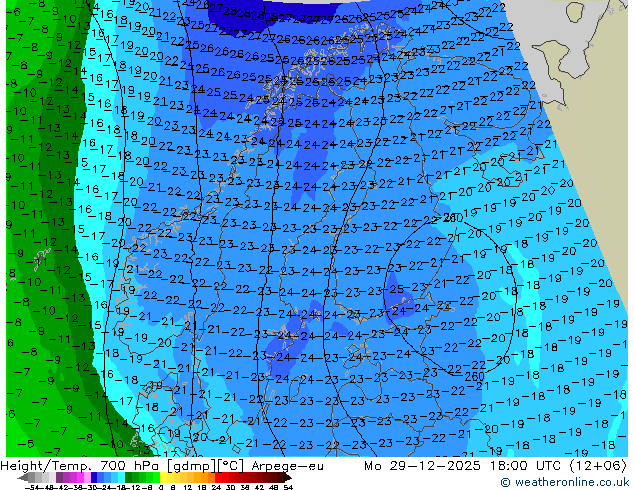The width and height of the screenshot is (634, 490).
Task: Click the legend value '54' at scale end
Action: click(x=288, y=487)
